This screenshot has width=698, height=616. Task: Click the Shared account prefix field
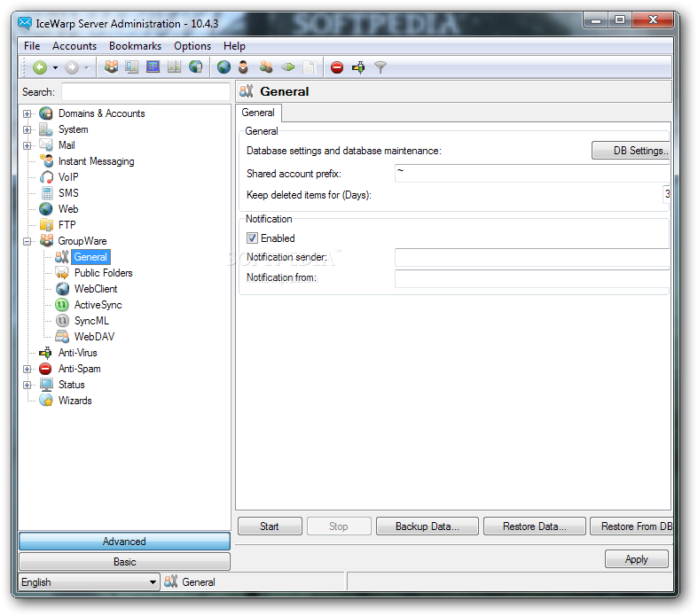(531, 174)
